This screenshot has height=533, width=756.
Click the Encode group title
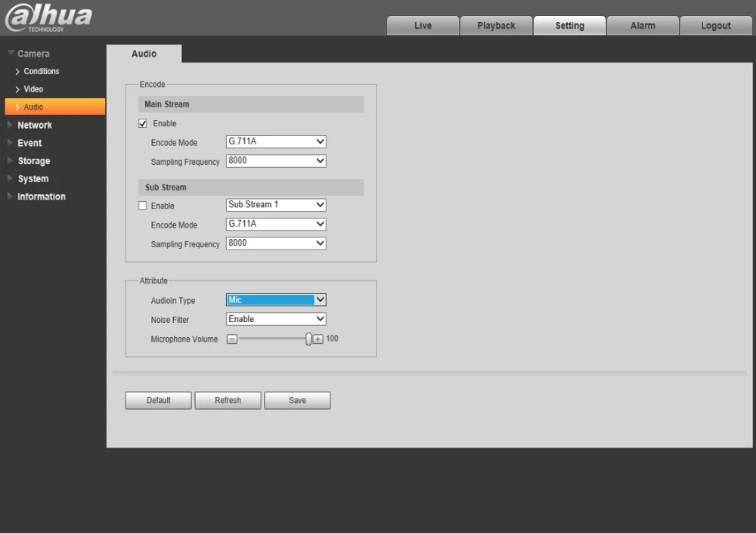coord(153,85)
